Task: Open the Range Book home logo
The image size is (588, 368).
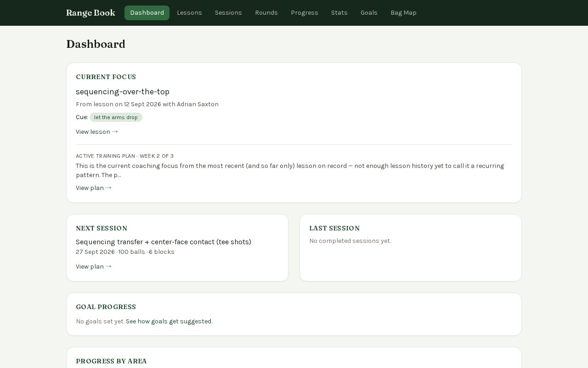Action: (x=90, y=13)
